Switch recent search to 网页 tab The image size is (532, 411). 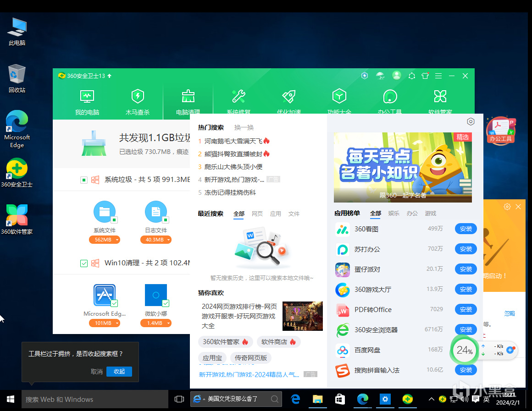click(x=257, y=214)
